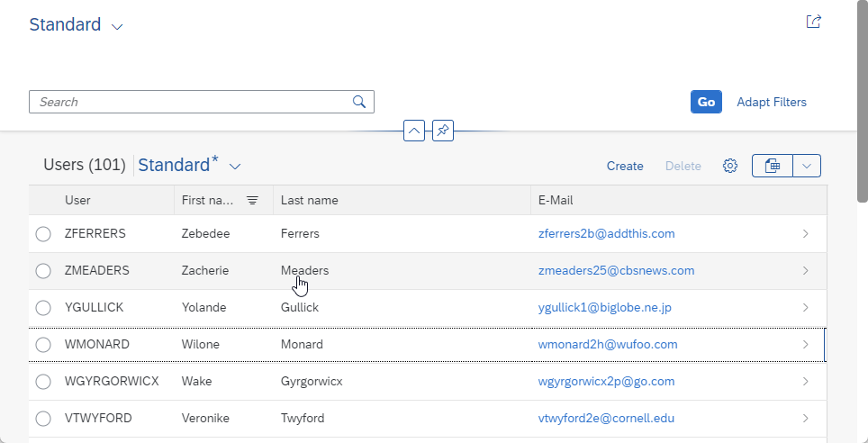868x443 pixels.
Task: Select the YGULLICK radio button
Action: 43,308
